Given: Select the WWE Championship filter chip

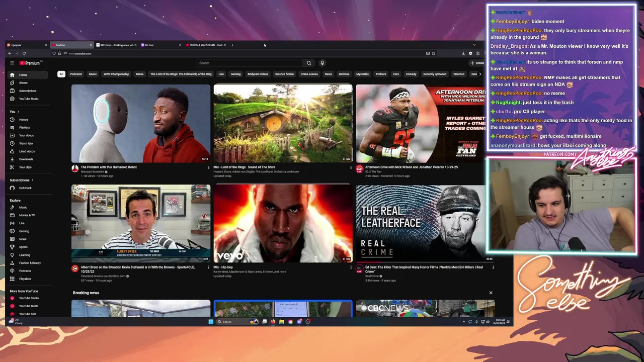Looking at the screenshot, I should point(116,74).
